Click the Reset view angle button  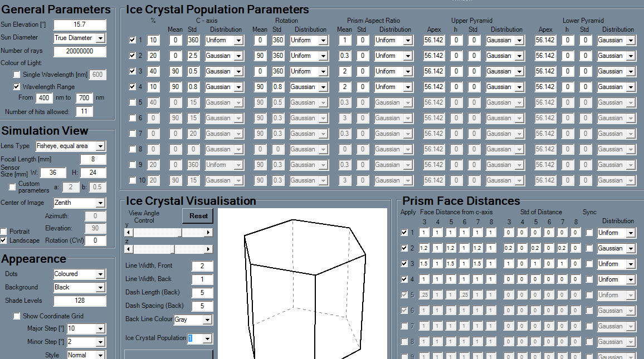198,216
